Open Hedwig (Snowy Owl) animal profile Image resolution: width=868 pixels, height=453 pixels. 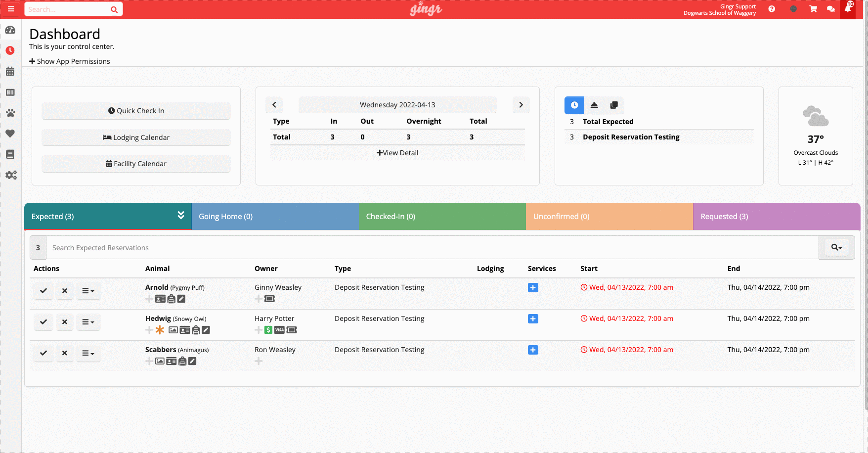[x=175, y=318]
